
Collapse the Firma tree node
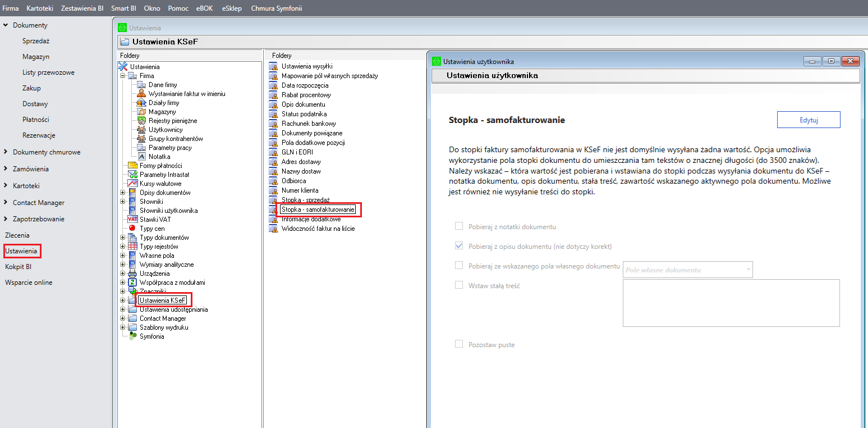[122, 76]
